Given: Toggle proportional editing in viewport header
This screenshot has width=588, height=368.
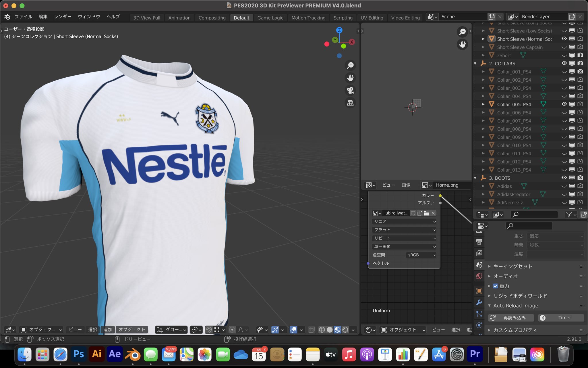Looking at the screenshot, I should coord(232,330).
